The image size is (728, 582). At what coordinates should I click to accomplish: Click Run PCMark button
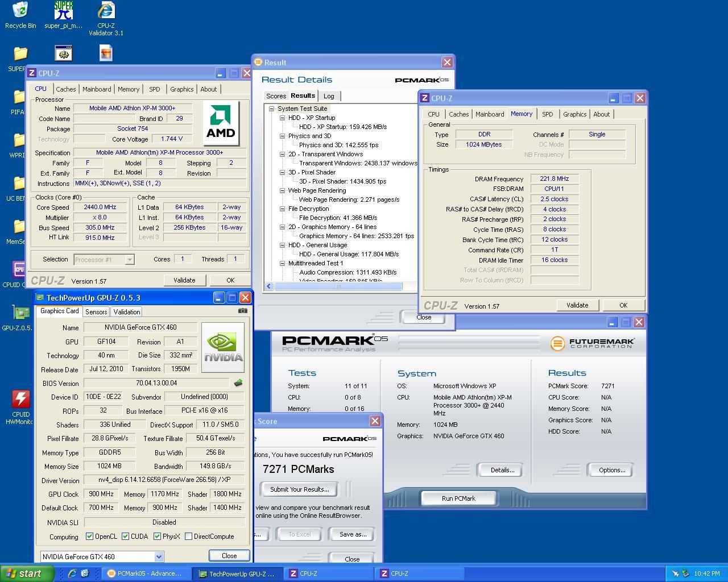click(x=458, y=498)
